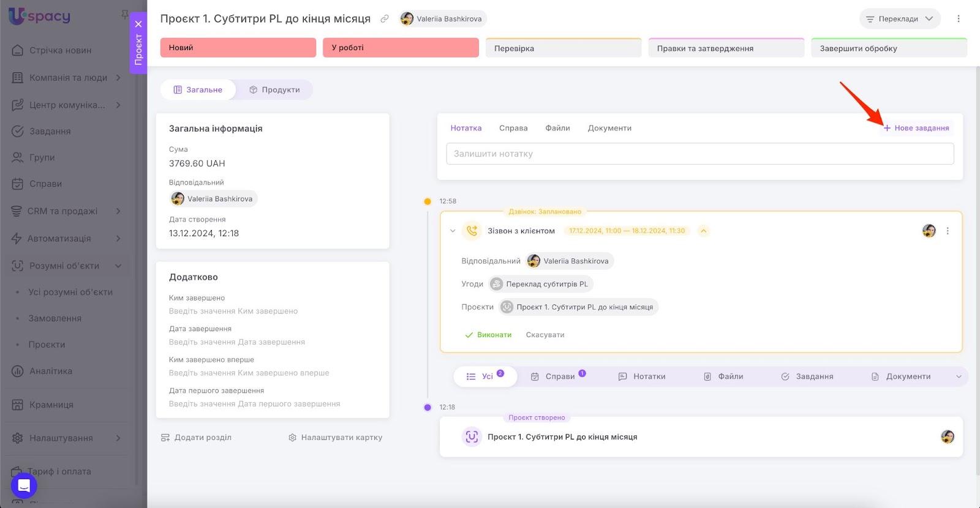Filter timeline by Нотатки
This screenshot has width=980, height=508.
coord(642,376)
